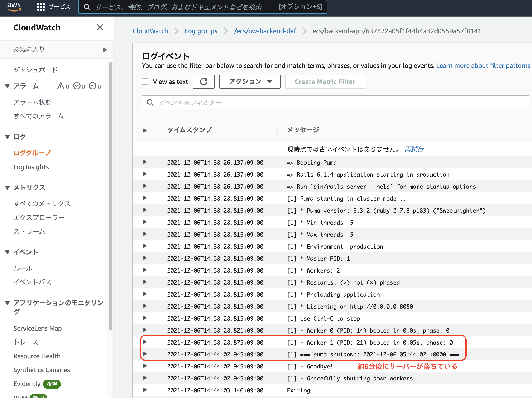532x398 pixels.
Task: Click the イベントをフィルター input field
Action: [x=337, y=103]
